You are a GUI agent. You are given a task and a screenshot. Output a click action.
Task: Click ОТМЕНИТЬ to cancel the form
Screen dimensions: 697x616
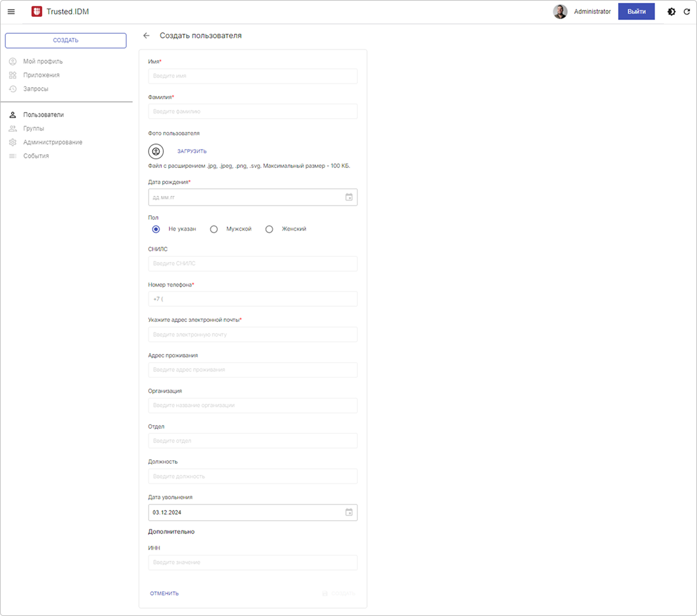point(164,593)
